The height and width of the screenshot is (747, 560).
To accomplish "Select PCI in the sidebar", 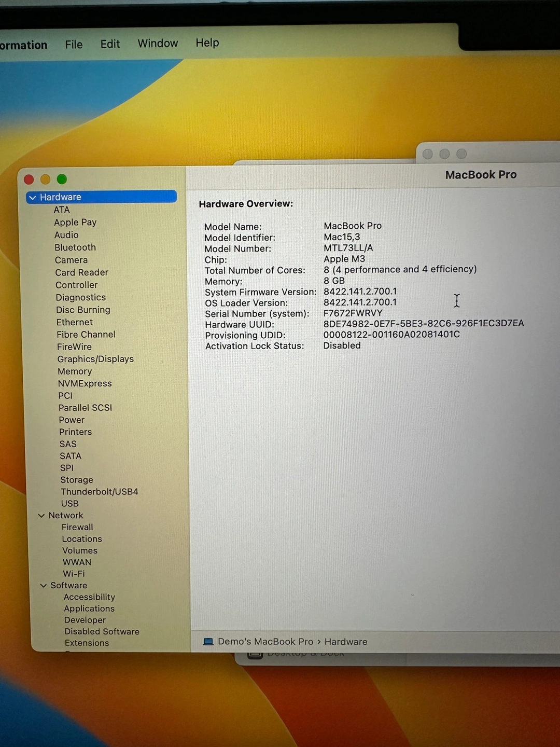I will pos(65,395).
